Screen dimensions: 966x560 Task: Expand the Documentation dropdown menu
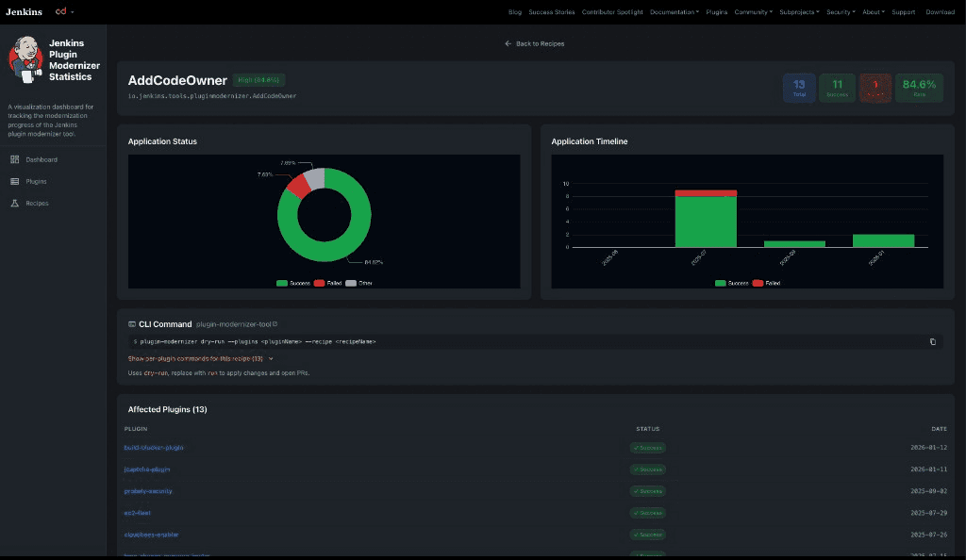(675, 11)
